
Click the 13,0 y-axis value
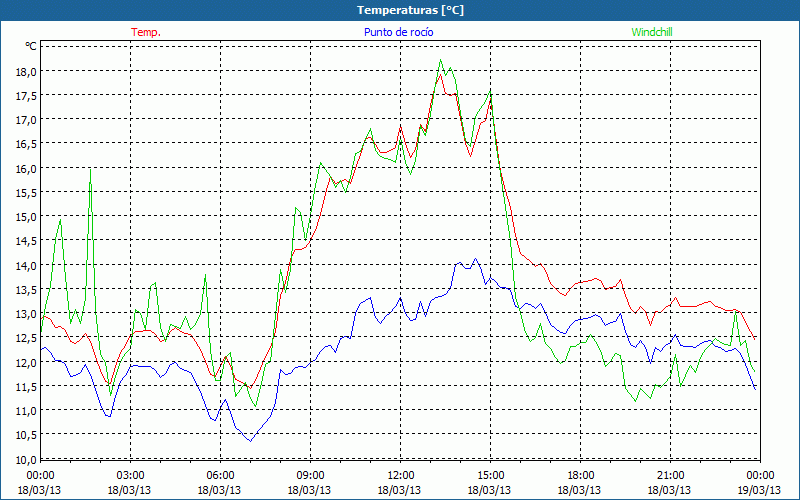tap(28, 314)
